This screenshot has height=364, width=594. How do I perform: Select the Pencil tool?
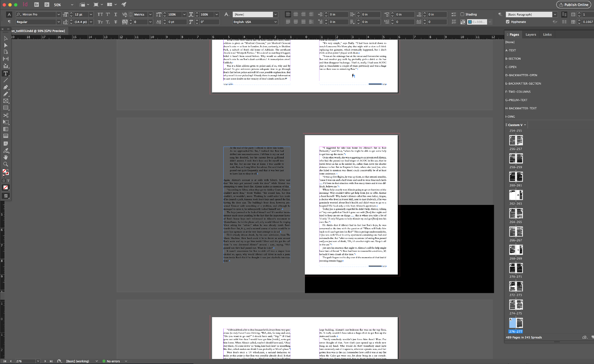click(6, 94)
